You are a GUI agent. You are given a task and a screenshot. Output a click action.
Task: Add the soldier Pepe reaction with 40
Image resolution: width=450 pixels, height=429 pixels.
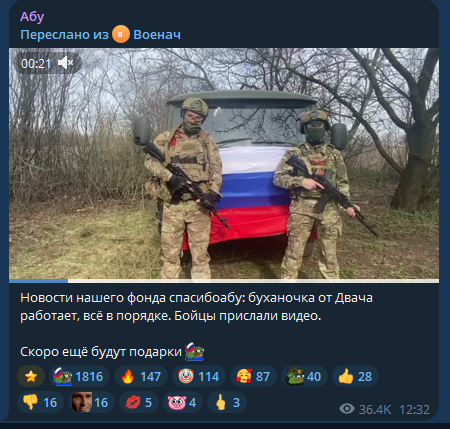click(304, 376)
